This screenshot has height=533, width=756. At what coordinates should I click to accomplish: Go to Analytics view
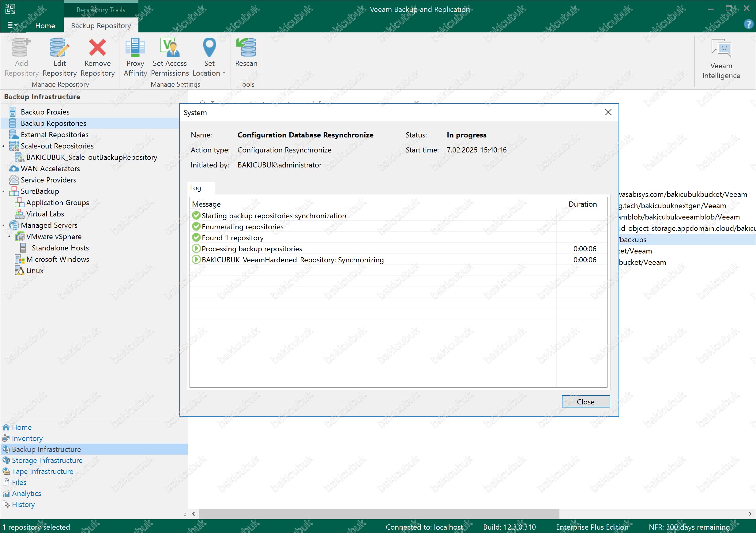point(26,493)
